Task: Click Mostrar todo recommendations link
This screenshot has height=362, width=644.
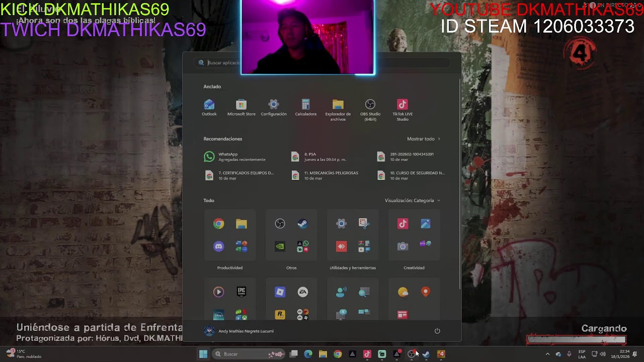Action: coord(423,139)
